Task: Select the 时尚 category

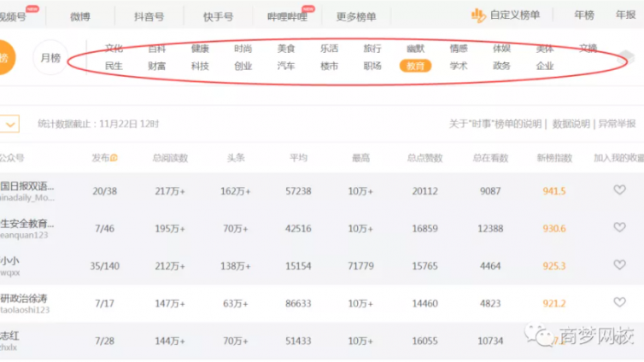Action: coord(243,49)
